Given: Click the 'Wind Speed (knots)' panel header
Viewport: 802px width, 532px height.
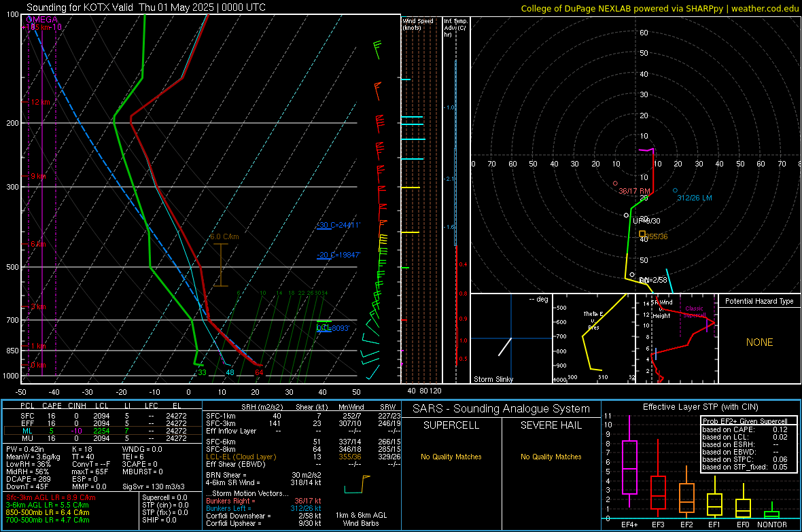Looking at the screenshot, I should pyautogui.click(x=418, y=24).
